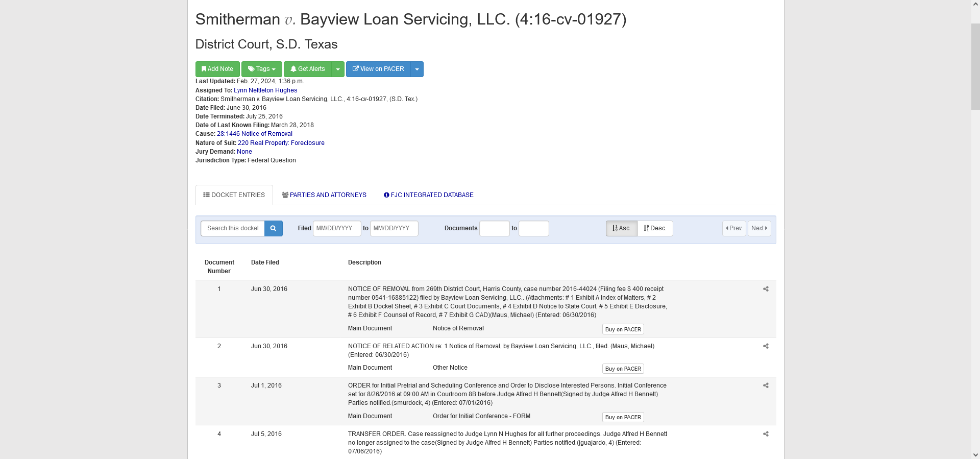Click the Jury Demand None link
This screenshot has width=980, height=459.
(244, 152)
